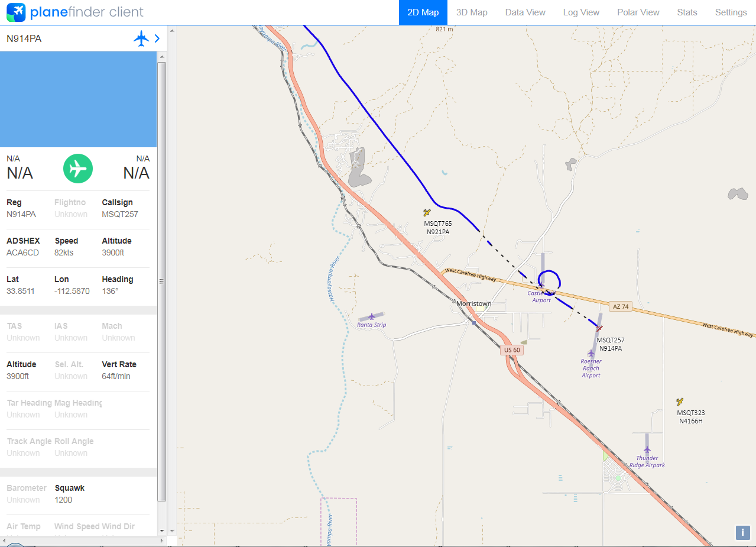
Task: Click the N914PA title text in the header
Action: [24, 38]
